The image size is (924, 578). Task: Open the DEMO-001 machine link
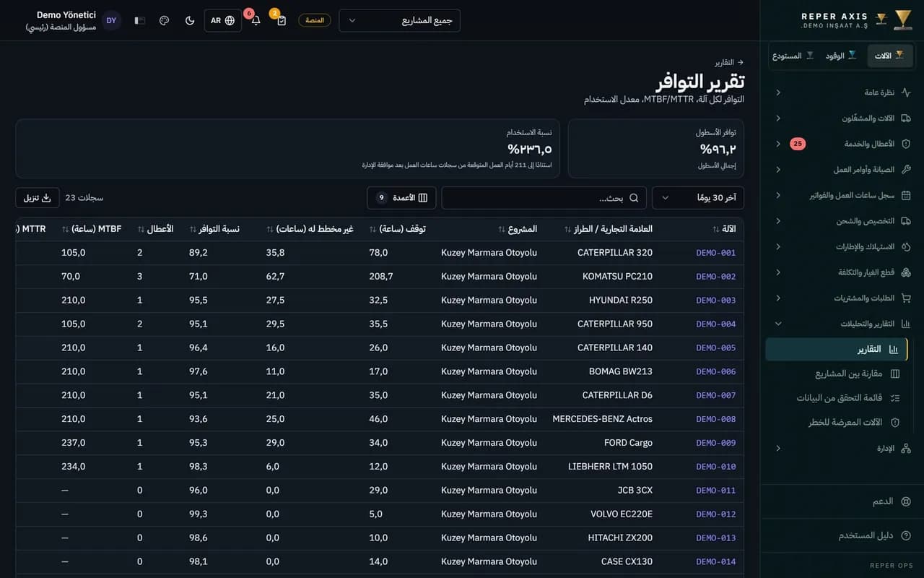click(x=716, y=253)
